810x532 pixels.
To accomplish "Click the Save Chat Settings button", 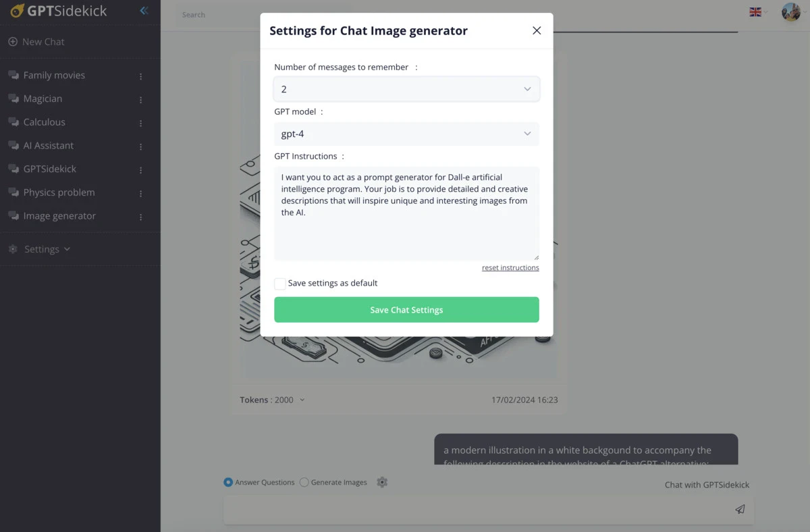I will coord(406,309).
